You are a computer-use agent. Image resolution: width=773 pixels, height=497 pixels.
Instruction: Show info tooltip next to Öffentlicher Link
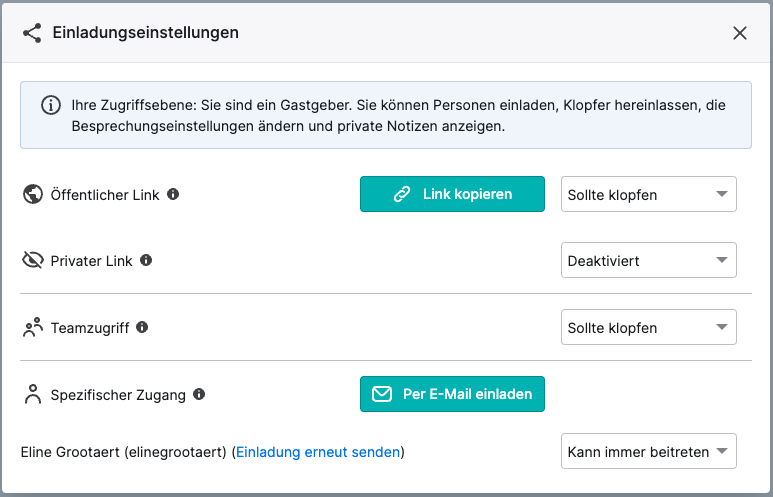[x=173, y=194]
